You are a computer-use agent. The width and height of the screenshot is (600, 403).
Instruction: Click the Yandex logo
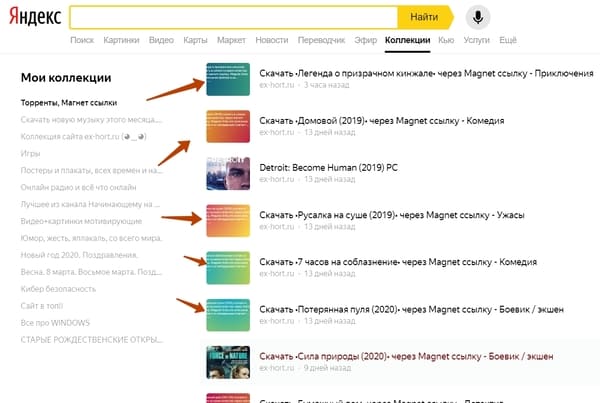[35, 16]
